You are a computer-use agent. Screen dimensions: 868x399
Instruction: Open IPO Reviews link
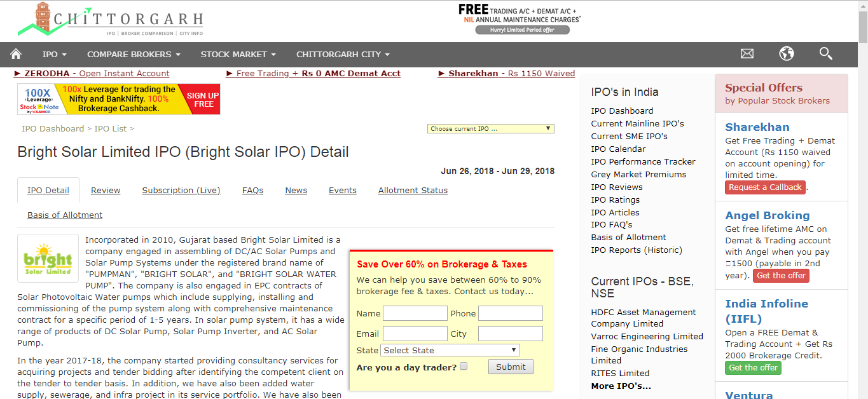[617, 187]
